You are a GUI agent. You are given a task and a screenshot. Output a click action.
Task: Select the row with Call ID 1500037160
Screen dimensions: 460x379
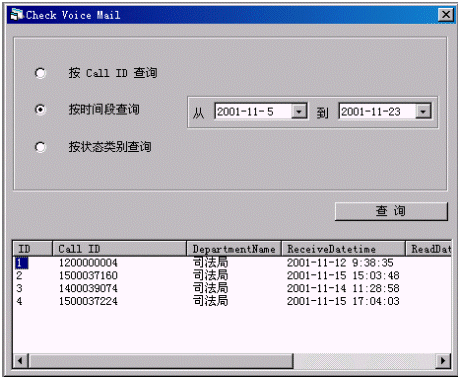pos(232,275)
